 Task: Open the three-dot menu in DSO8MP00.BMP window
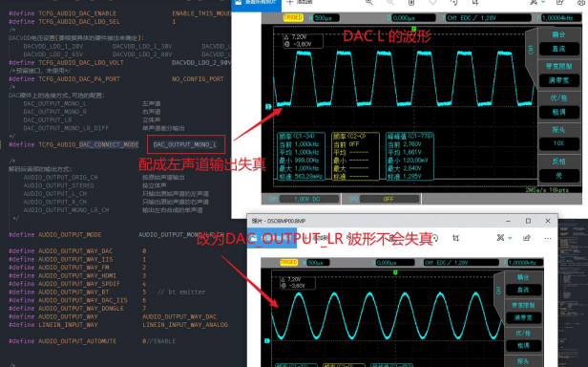pyautogui.click(x=548, y=238)
